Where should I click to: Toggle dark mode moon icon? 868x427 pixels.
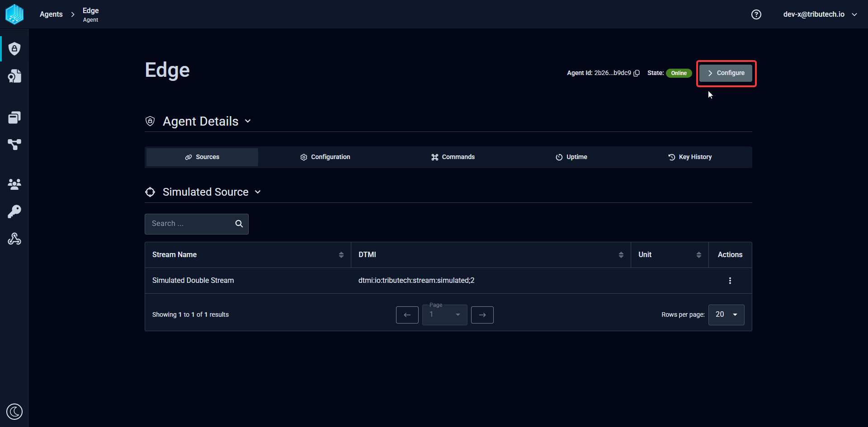click(14, 412)
